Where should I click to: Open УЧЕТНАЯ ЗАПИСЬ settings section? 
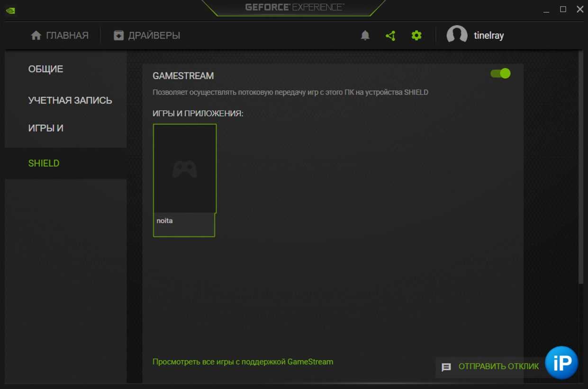pos(70,100)
